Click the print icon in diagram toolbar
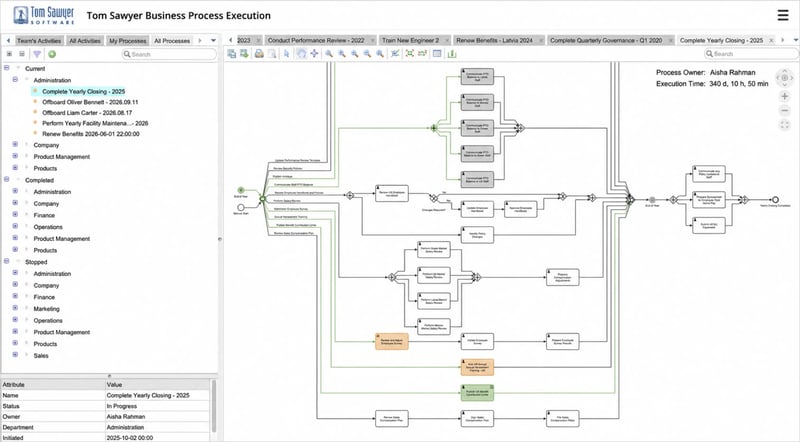This screenshot has height=442, width=800. click(259, 54)
